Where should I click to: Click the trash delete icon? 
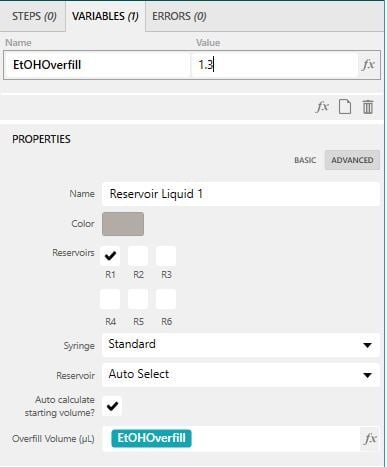(368, 107)
